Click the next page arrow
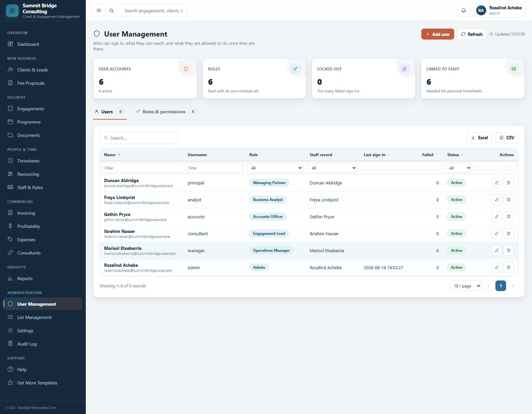 coord(513,286)
